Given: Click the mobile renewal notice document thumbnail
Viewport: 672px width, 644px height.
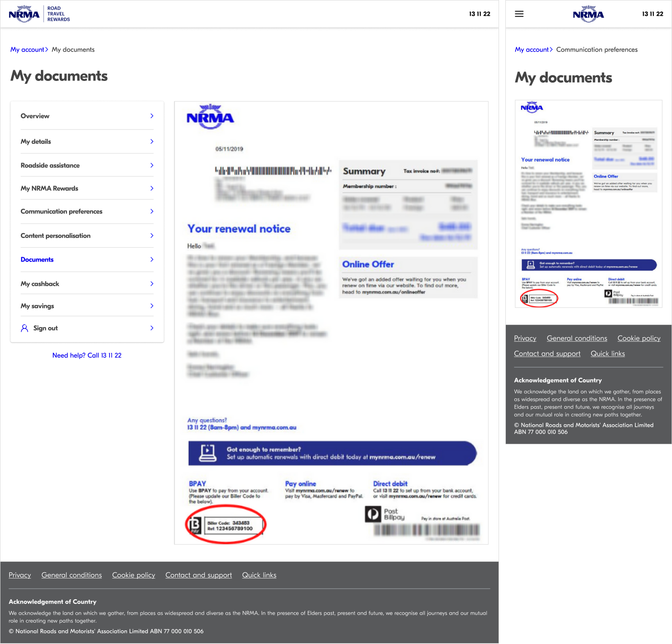Looking at the screenshot, I should click(588, 204).
